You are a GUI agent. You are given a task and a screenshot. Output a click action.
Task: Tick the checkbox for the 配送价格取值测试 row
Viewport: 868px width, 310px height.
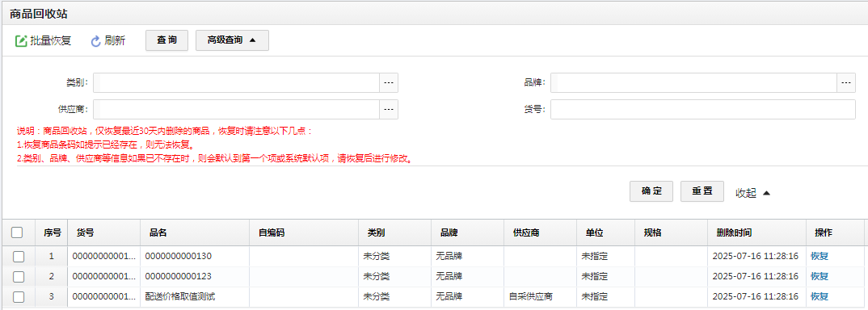(19, 297)
